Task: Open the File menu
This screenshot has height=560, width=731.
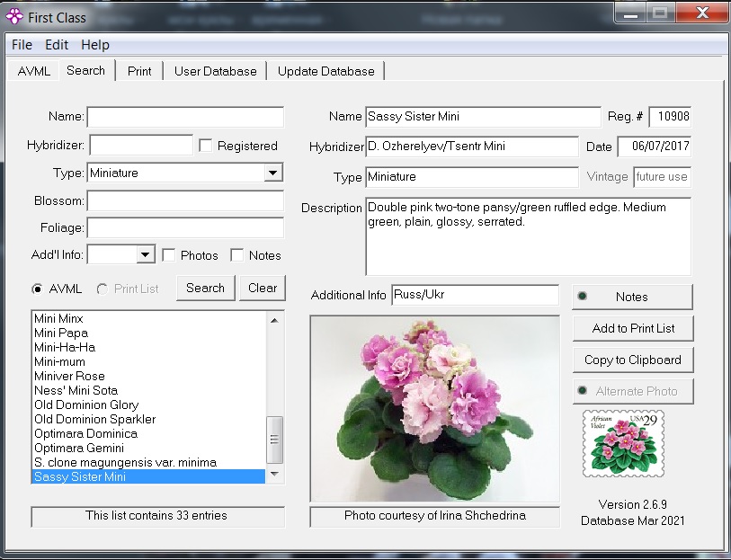Action: [22, 45]
